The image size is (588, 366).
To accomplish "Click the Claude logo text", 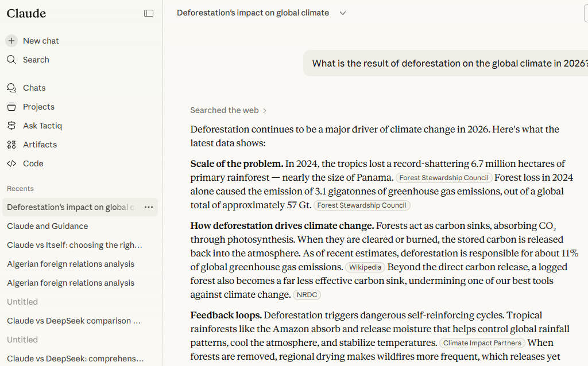I will (x=26, y=14).
